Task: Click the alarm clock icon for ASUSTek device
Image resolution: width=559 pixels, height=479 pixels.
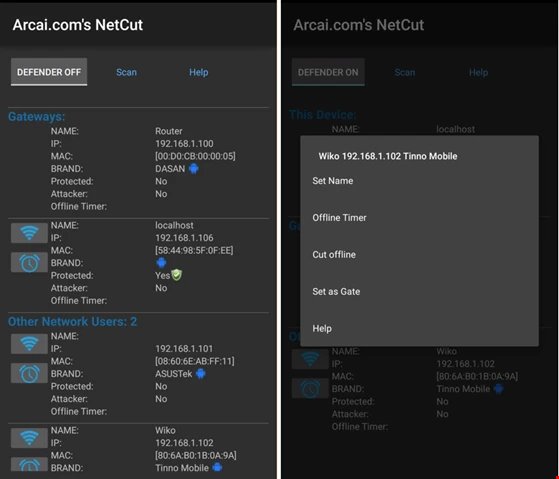Action: (29, 373)
